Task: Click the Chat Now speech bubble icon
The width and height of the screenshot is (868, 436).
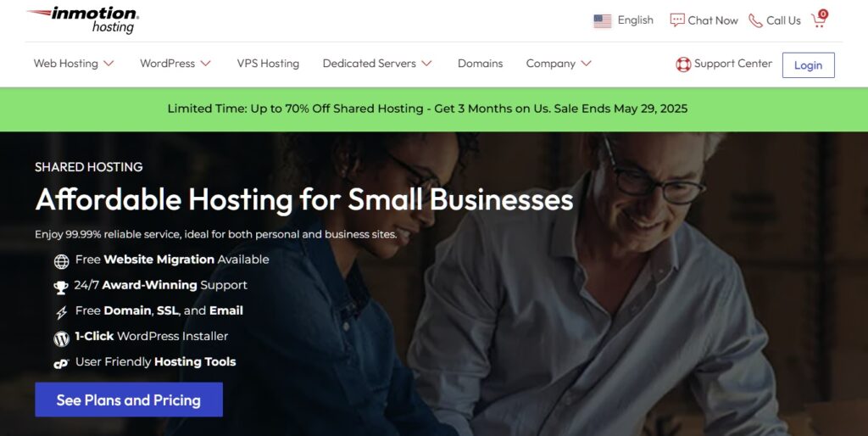Action: pos(677,20)
